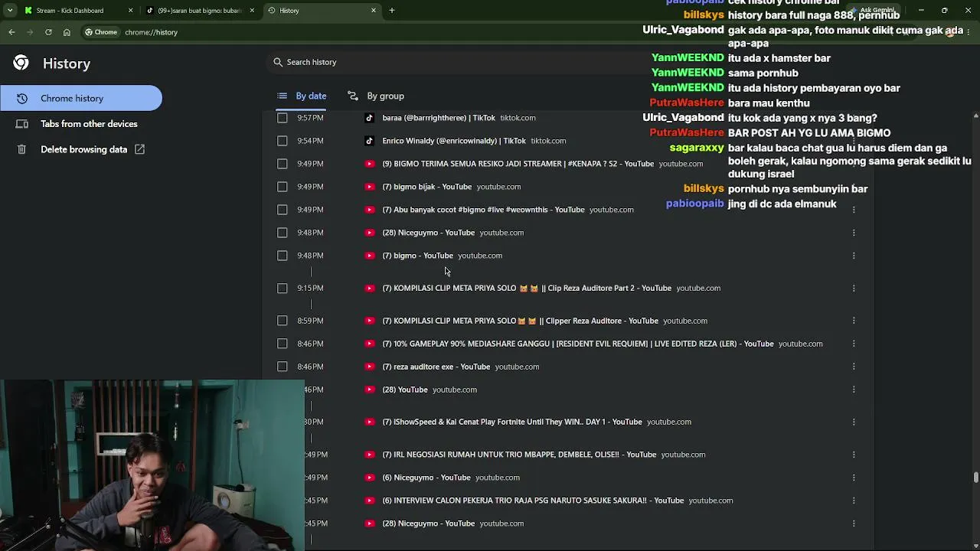Open the IShowSpeed & Kai Cenat Fortnite link
Viewport: 980px width, 551px height.
point(512,422)
